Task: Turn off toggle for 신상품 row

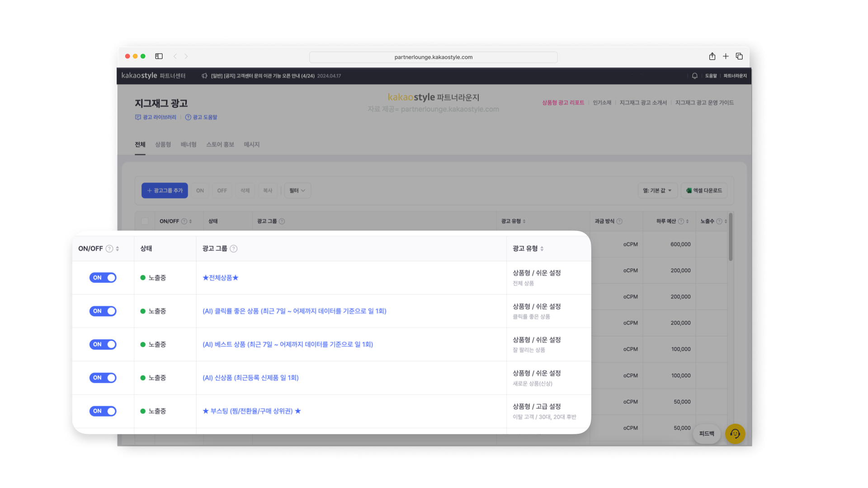Action: pyautogui.click(x=103, y=378)
